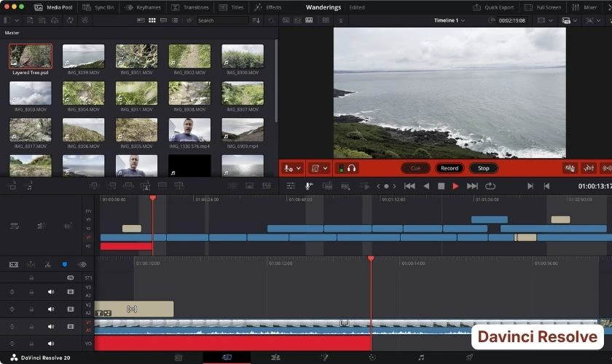
Task: Click the Quick Export button
Action: point(493,7)
